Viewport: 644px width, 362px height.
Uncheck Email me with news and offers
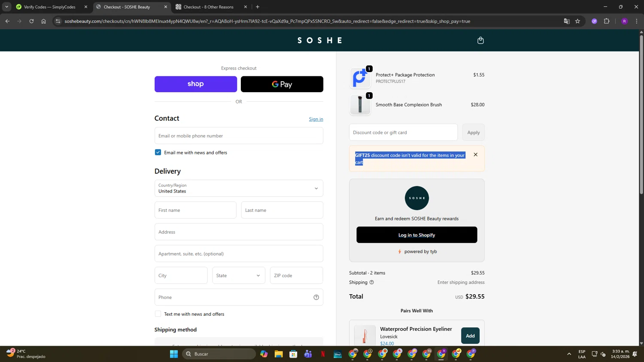coord(158,152)
